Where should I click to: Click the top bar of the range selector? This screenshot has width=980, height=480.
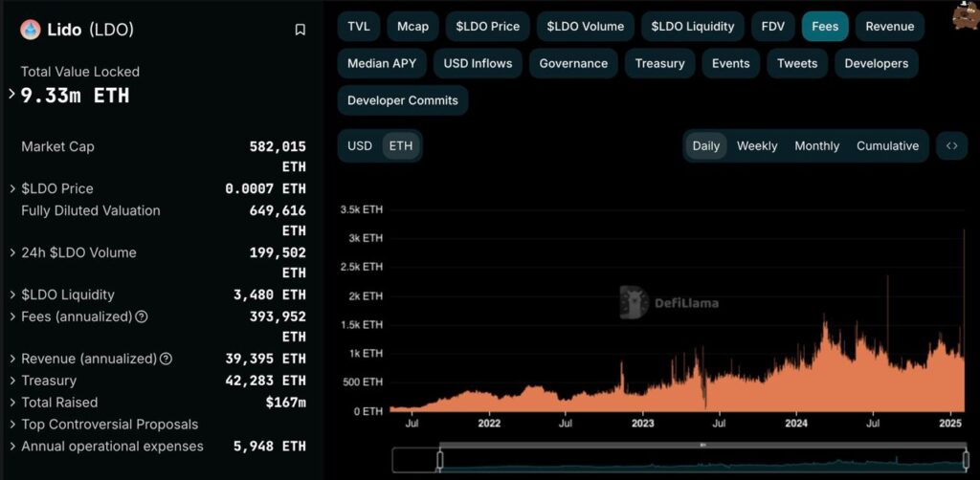click(702, 445)
